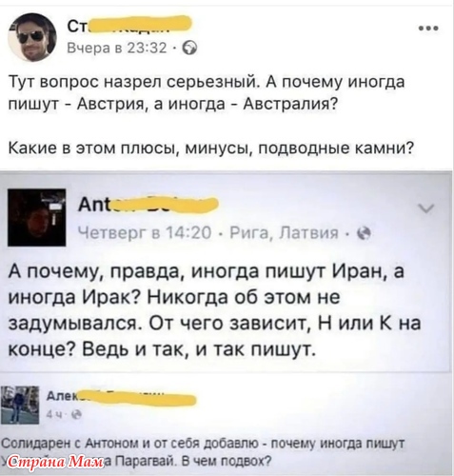
Task: Click the comment text "Солидарен с Антоном"
Action: (x=69, y=444)
